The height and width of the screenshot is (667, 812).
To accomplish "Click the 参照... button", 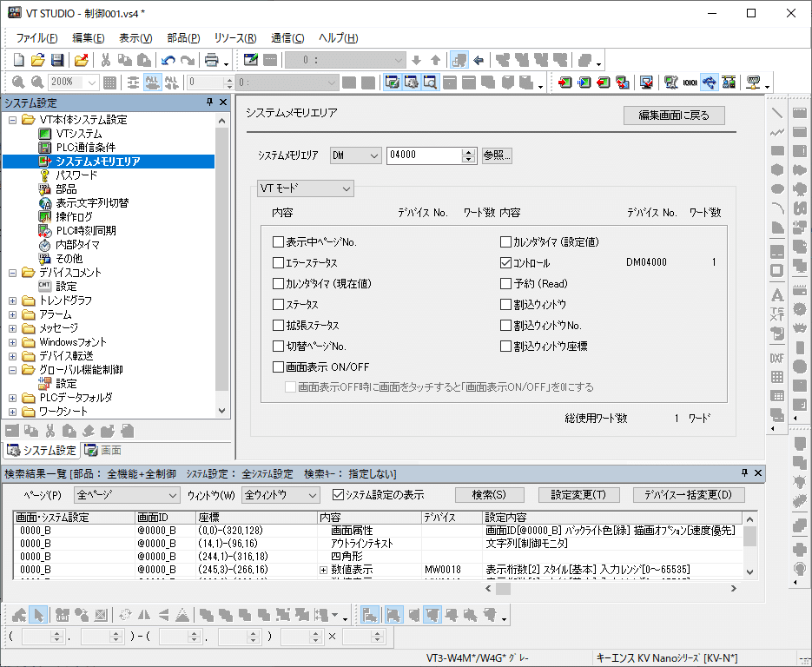I will pos(497,155).
